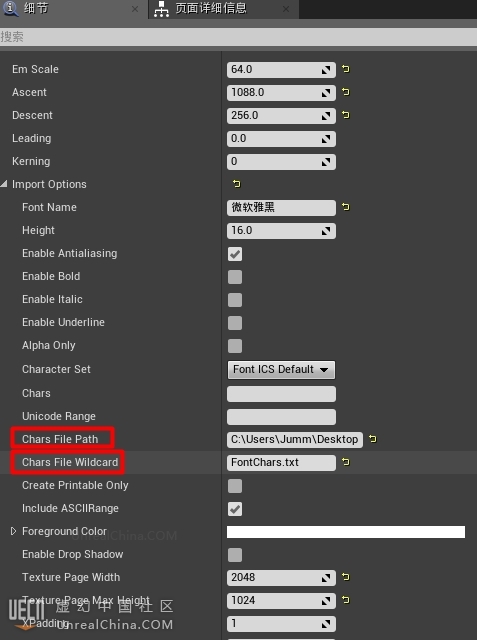Expand the Foreground Color property
Screen dimensions: 477x640
click(x=13, y=531)
